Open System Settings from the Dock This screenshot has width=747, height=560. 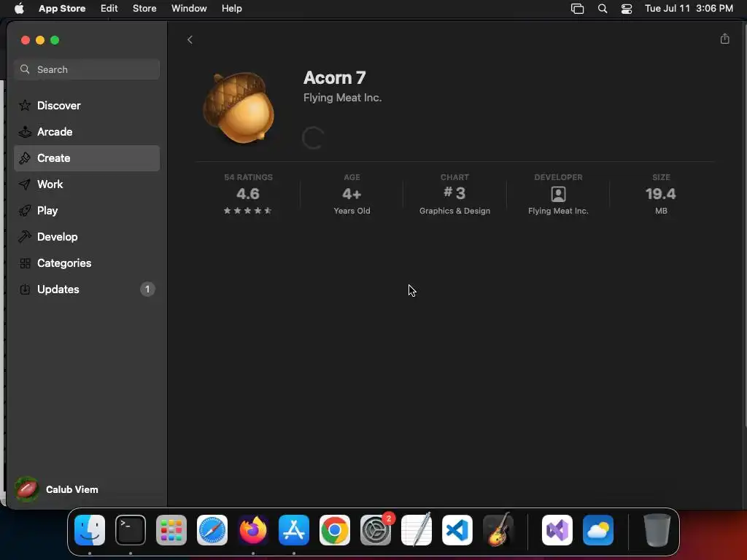(376, 530)
